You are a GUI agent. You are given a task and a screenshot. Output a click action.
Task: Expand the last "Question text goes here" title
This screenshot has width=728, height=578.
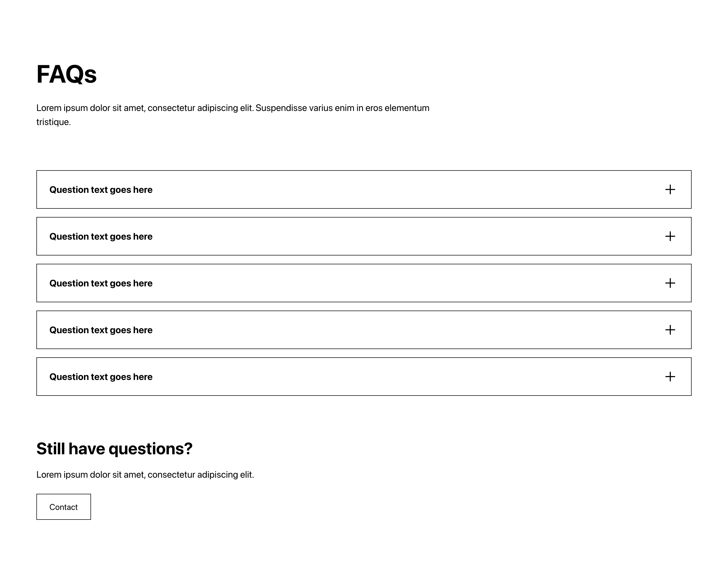click(x=101, y=377)
